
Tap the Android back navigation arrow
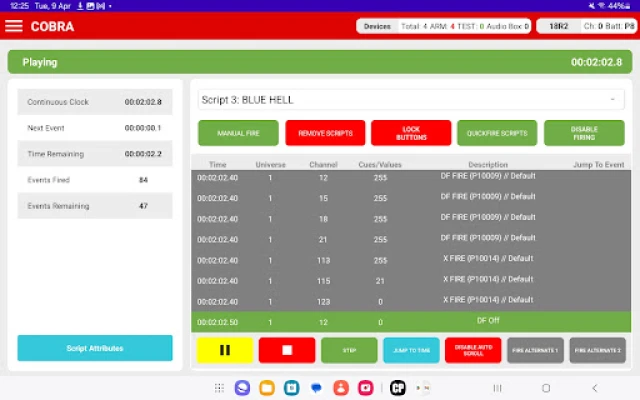(595, 387)
